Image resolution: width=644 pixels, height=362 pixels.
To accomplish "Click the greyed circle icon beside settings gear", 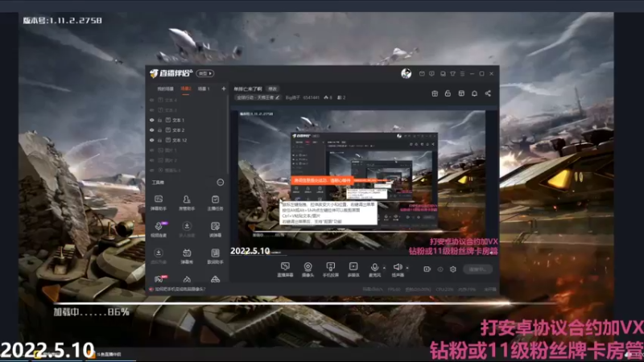I will coord(440,269).
